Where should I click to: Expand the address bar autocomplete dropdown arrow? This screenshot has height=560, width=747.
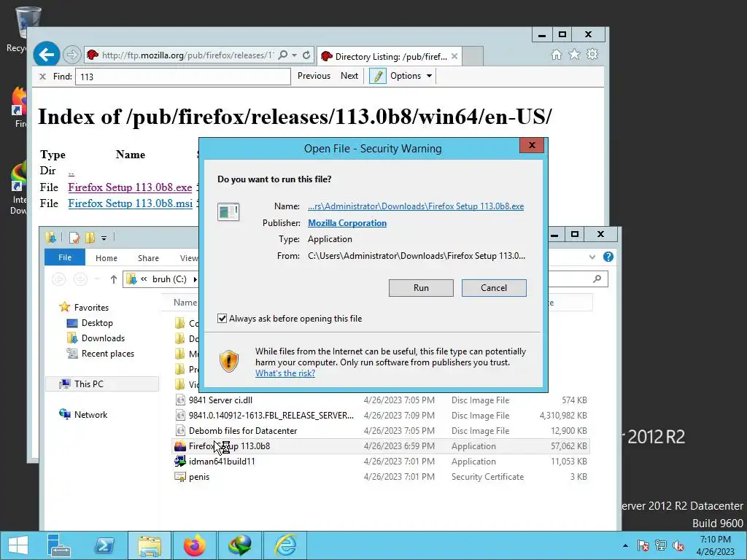tap(295, 55)
